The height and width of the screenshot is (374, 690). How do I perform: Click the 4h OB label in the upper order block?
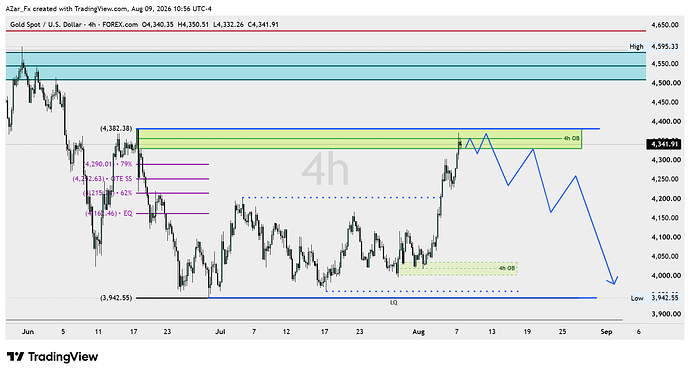coord(571,138)
